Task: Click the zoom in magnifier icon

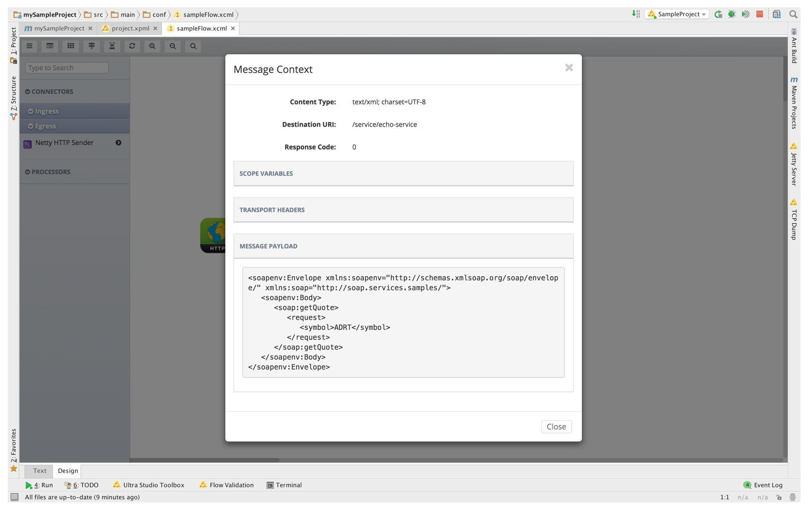Action: 152,46
